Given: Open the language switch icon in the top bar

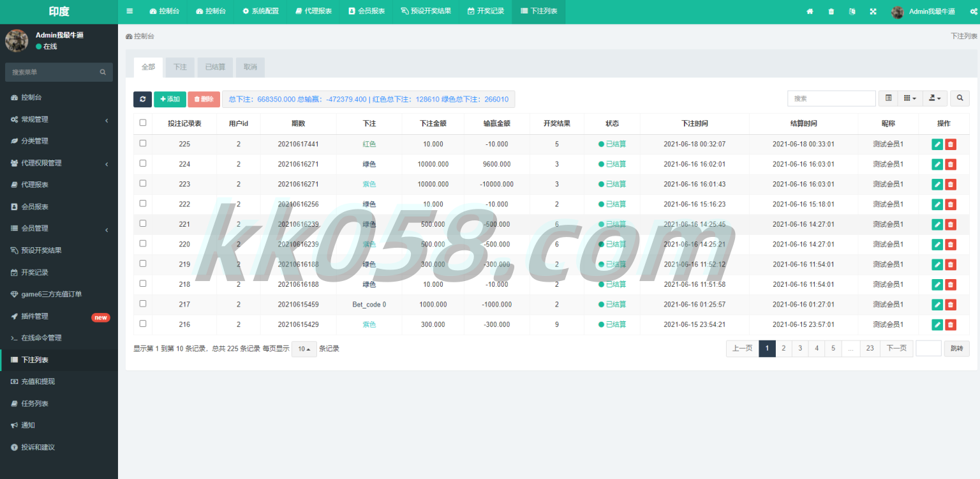Looking at the screenshot, I should click(852, 11).
